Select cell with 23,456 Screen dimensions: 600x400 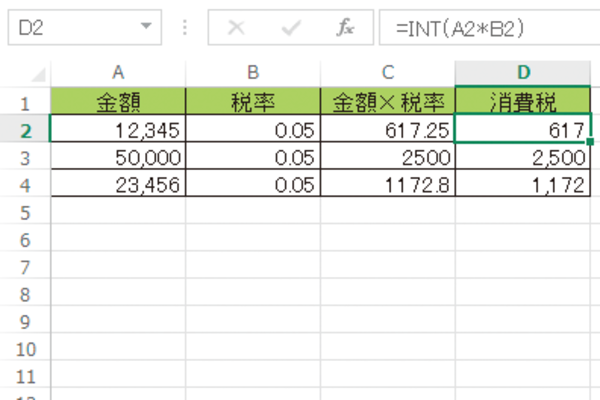pyautogui.click(x=118, y=183)
